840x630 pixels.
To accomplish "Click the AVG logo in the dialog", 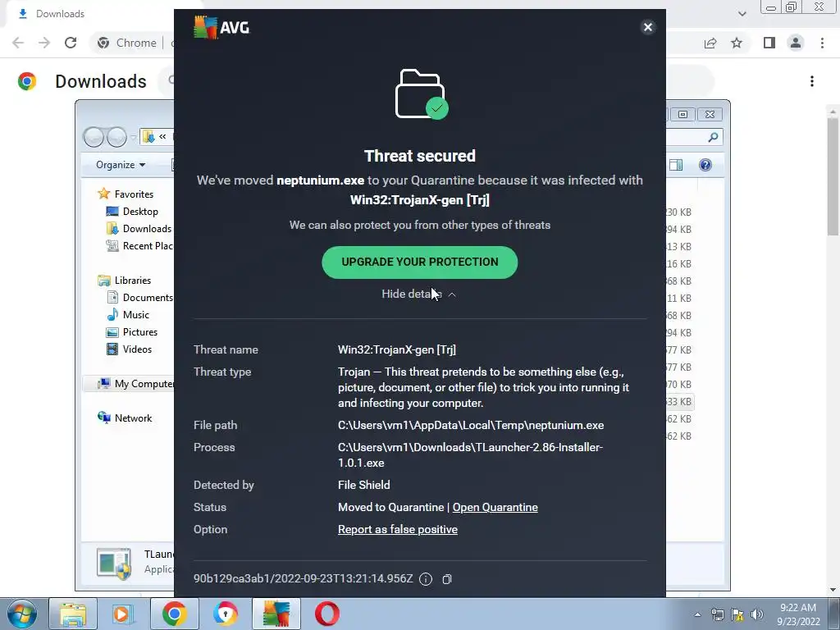I will 221,27.
